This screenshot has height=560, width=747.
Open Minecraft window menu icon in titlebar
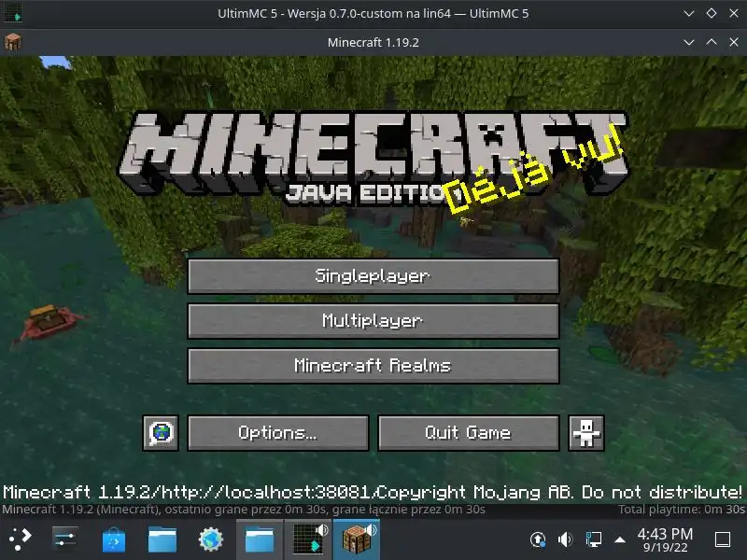pyautogui.click(x=13, y=42)
